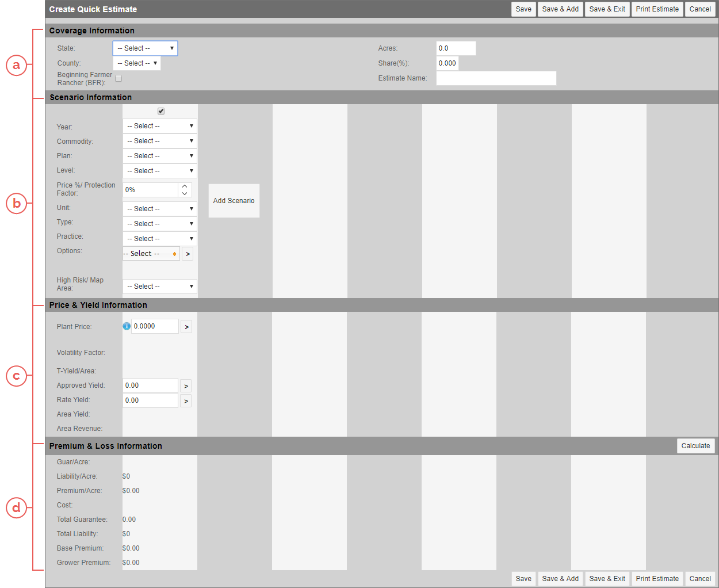Click arrow button next to Approved Yield
The height and width of the screenshot is (588, 719).
[186, 386]
